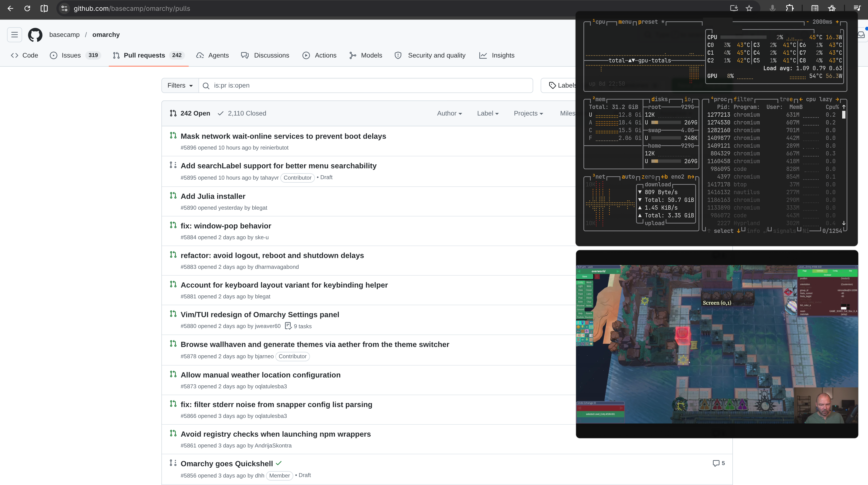Toggle tree view in btop proc panel
Viewport: 868px width, 485px height.
point(786,99)
